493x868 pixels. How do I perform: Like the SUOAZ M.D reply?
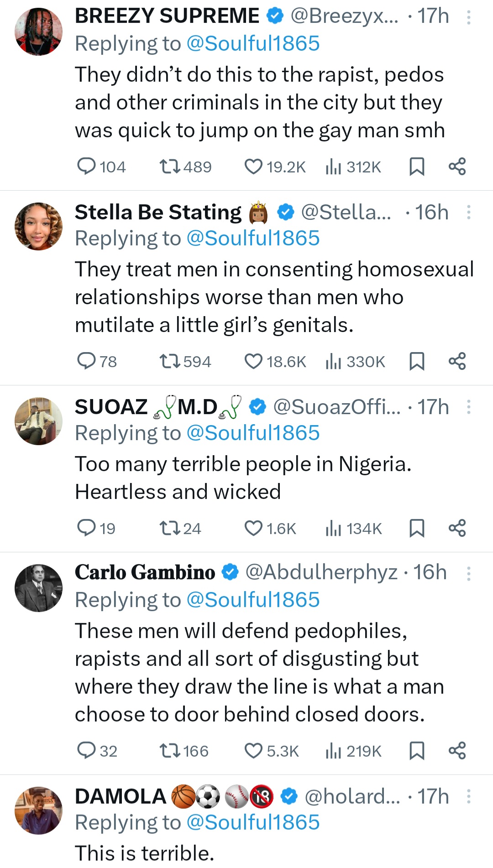[254, 528]
